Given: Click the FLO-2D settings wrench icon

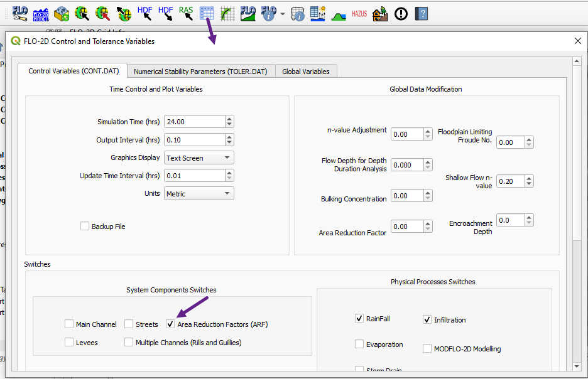Looking at the screenshot, I should tap(19, 13).
